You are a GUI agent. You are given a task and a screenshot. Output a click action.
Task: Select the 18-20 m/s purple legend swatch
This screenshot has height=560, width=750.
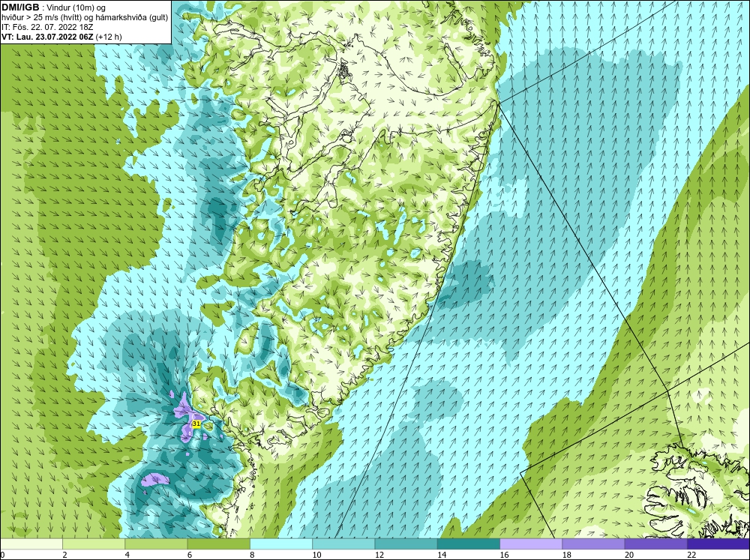click(x=593, y=544)
